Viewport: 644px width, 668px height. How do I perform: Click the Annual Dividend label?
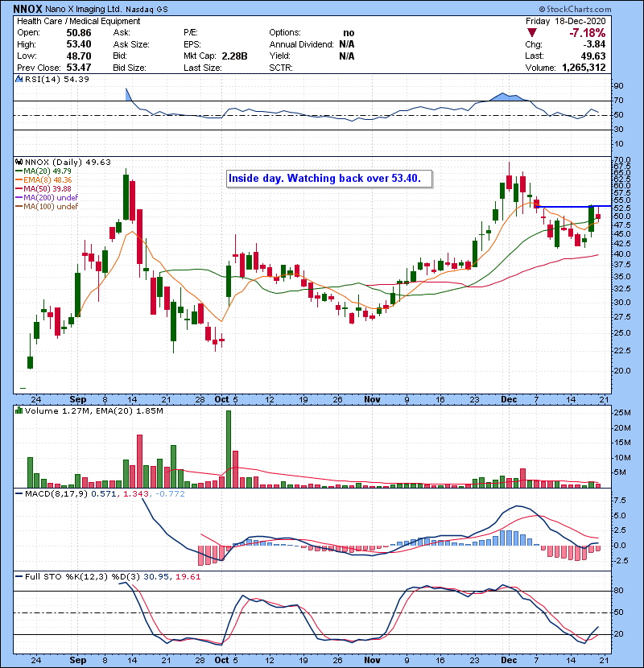(x=302, y=44)
